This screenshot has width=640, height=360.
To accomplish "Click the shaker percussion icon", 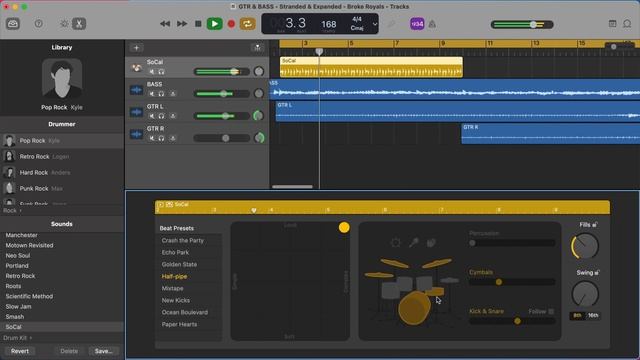I will [413, 243].
